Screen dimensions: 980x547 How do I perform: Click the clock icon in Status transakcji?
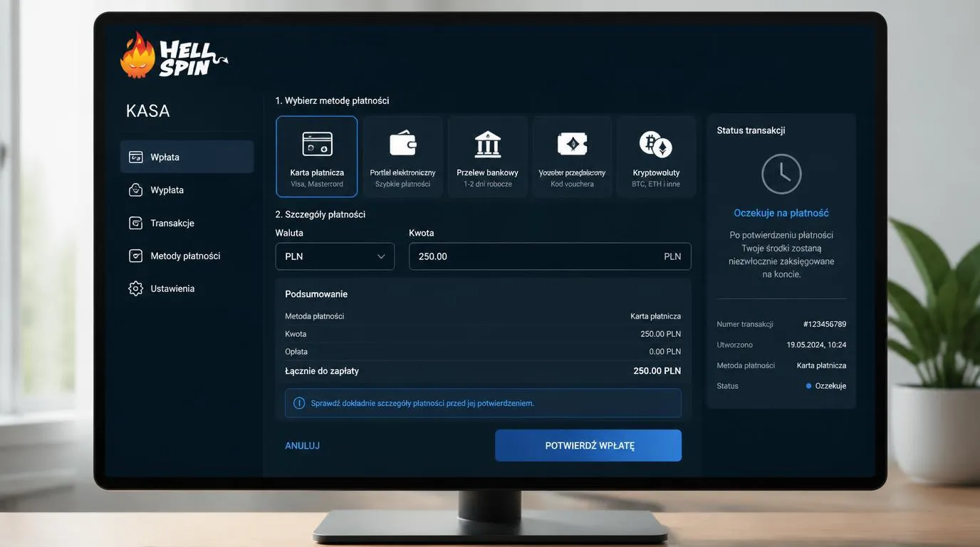tap(781, 174)
